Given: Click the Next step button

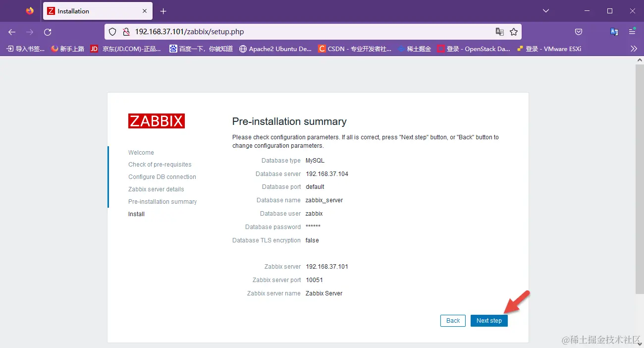Looking at the screenshot, I should click(x=489, y=321).
